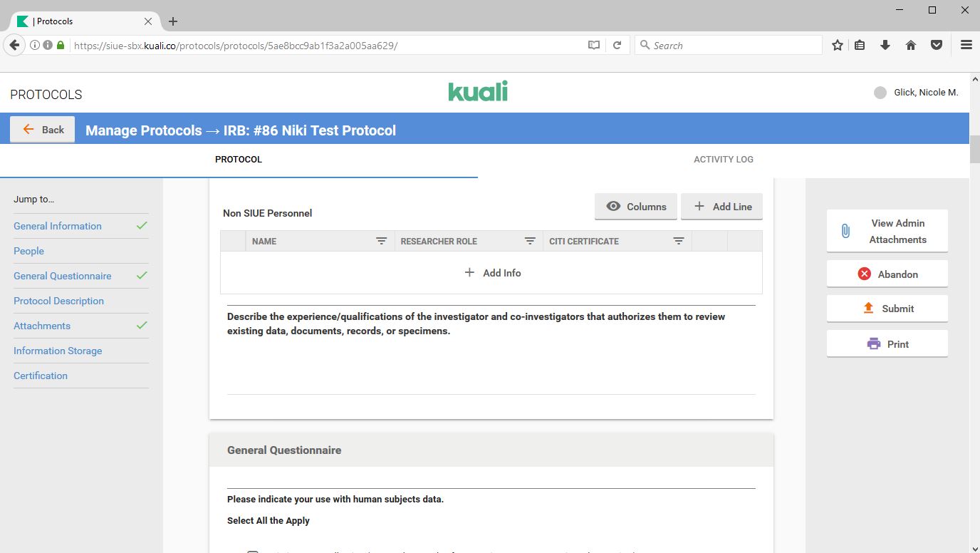Submit the protocol
This screenshot has height=553, width=980.
[x=887, y=309]
